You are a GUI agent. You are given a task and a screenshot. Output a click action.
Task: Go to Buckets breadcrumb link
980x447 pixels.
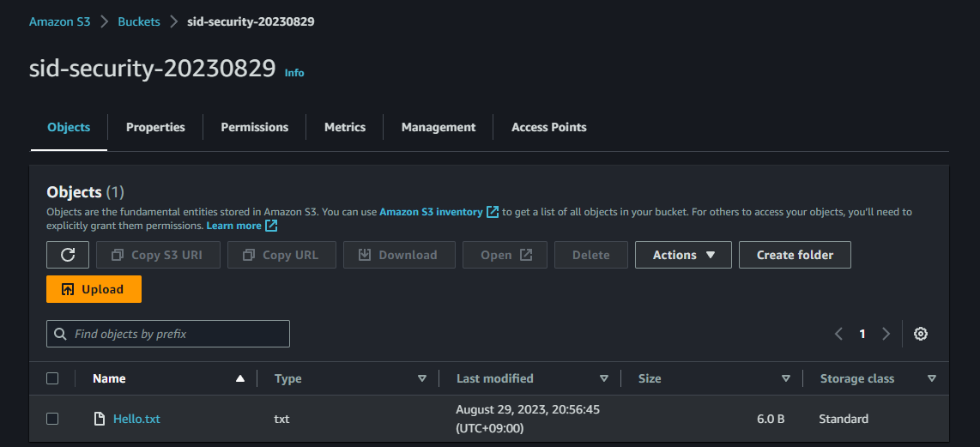(139, 22)
